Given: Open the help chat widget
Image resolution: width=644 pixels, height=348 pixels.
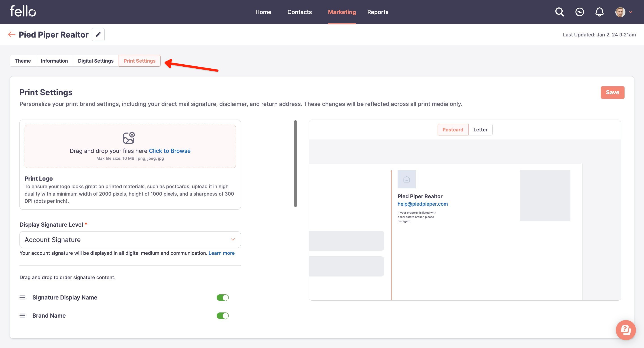Looking at the screenshot, I should click(626, 330).
